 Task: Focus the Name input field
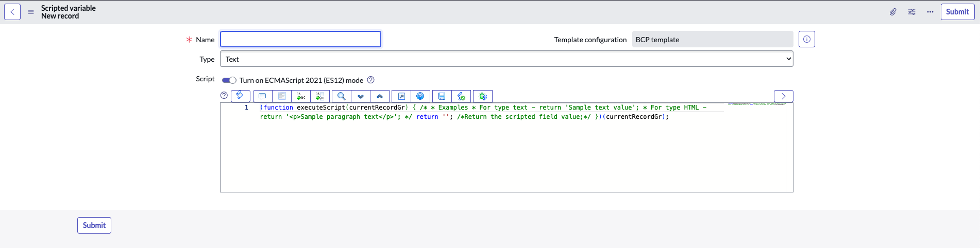300,39
